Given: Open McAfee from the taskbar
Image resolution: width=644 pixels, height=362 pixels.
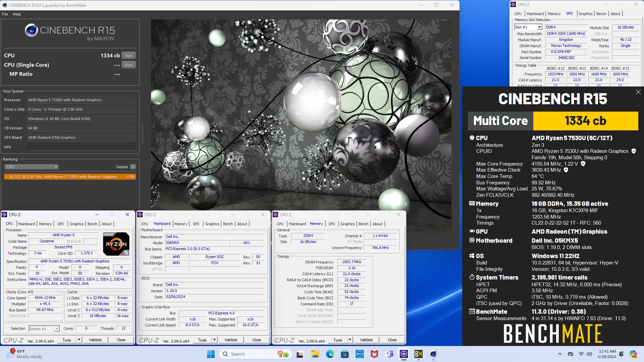Looking at the screenshot, I should click(374, 354).
